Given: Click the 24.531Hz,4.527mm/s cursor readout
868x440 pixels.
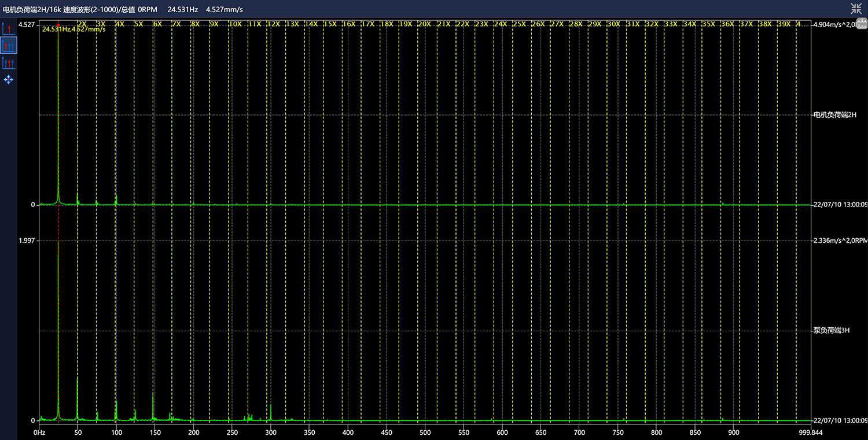Looking at the screenshot, I should click(x=74, y=29).
